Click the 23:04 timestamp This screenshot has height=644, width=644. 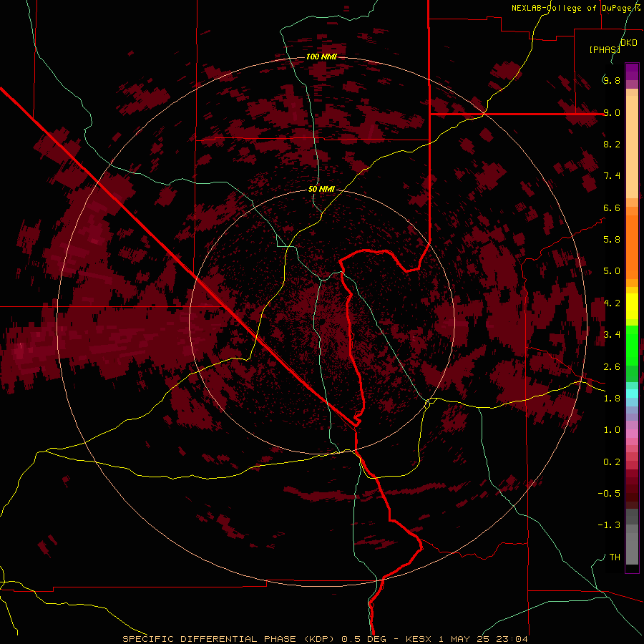click(x=511, y=639)
